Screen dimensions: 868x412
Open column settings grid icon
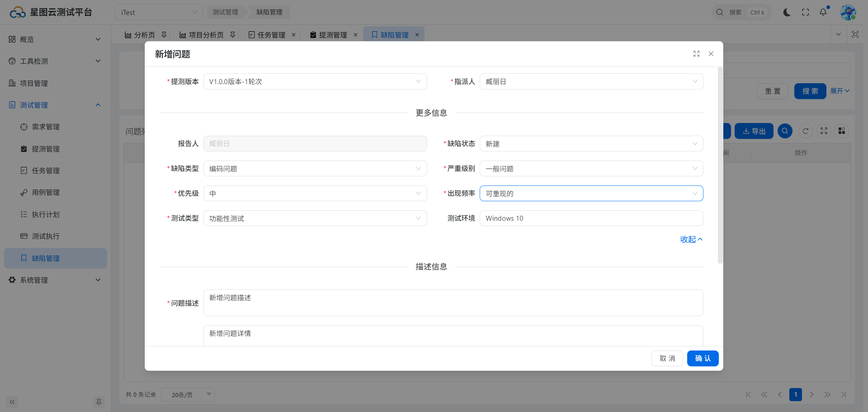[841, 131]
